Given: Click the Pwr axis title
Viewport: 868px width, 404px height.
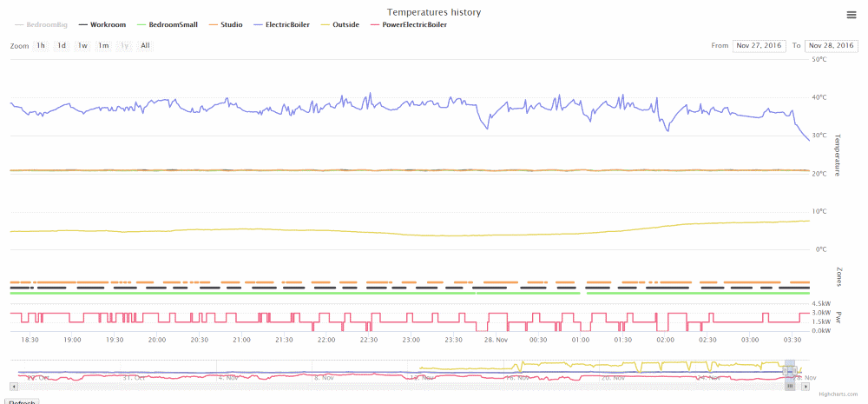Looking at the screenshot, I should (838, 317).
